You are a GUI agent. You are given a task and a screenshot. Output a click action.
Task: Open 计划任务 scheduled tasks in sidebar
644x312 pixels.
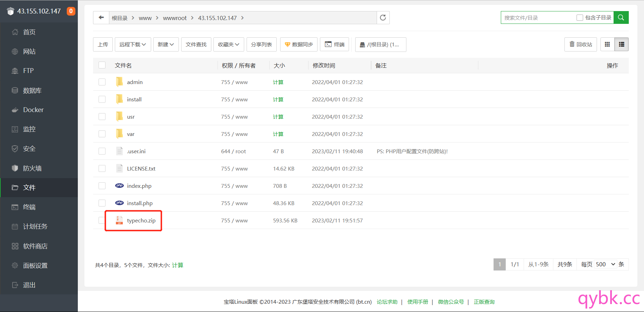click(39, 227)
